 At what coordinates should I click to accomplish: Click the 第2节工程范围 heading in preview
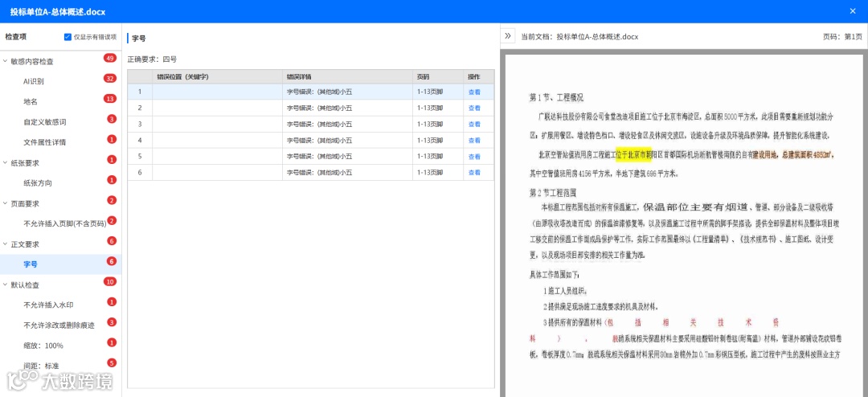pyautogui.click(x=554, y=193)
